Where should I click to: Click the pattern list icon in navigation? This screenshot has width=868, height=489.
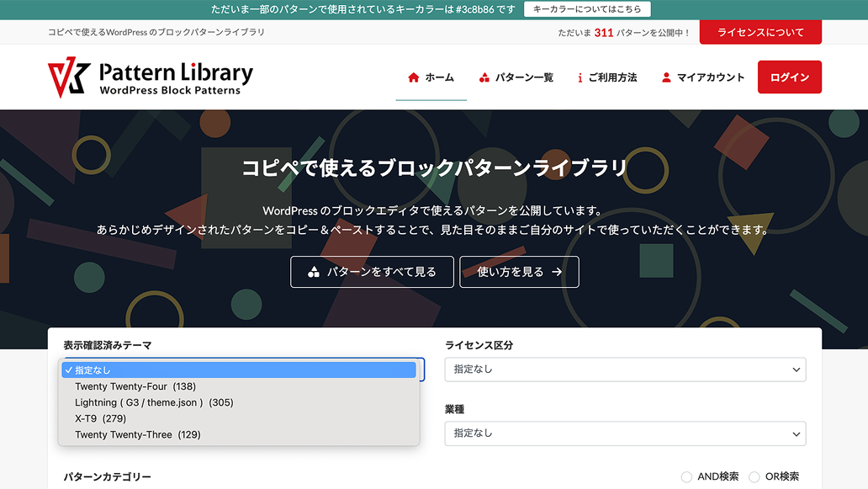tap(484, 77)
